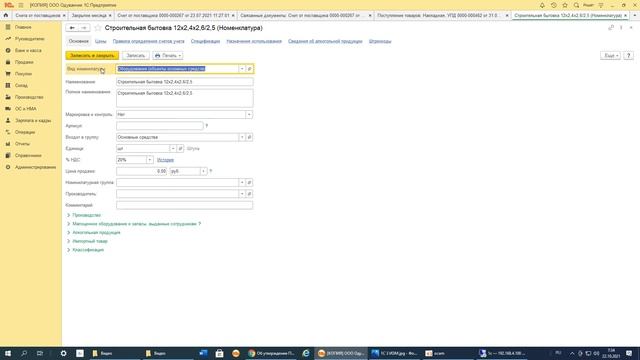The height and width of the screenshot is (360, 640).
Task: Click the Комментарий input field
Action: (184, 205)
